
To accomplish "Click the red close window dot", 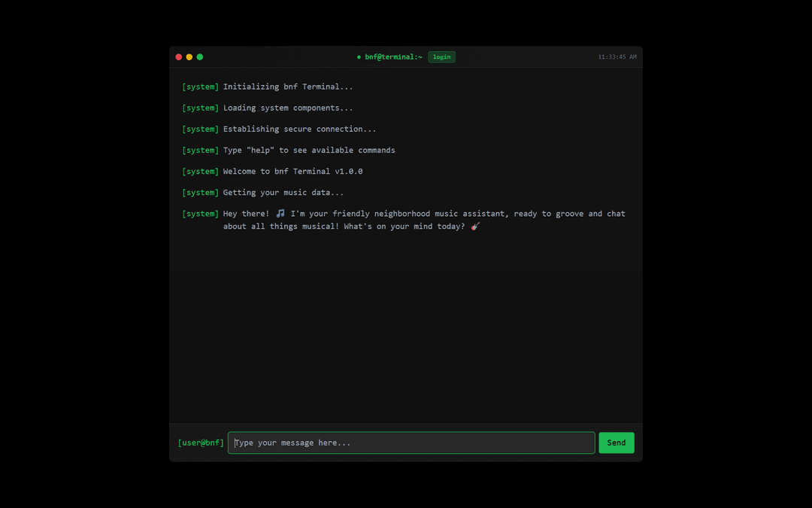I will point(179,57).
